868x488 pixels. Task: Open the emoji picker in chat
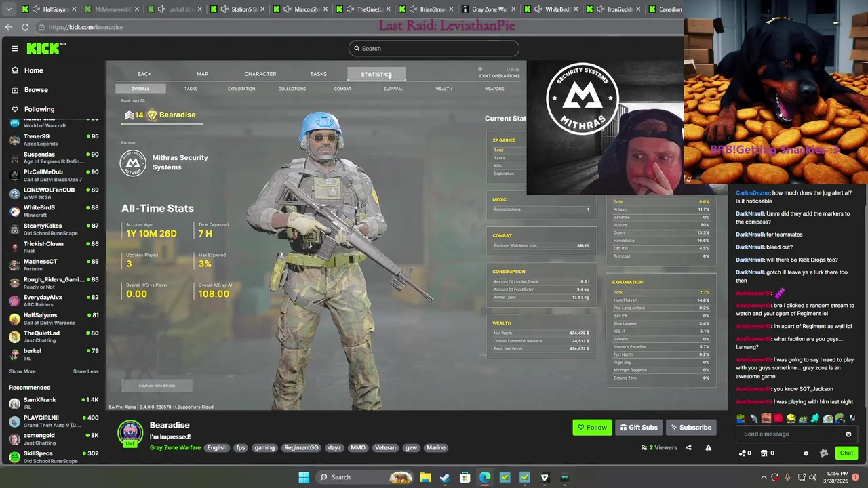click(848, 434)
